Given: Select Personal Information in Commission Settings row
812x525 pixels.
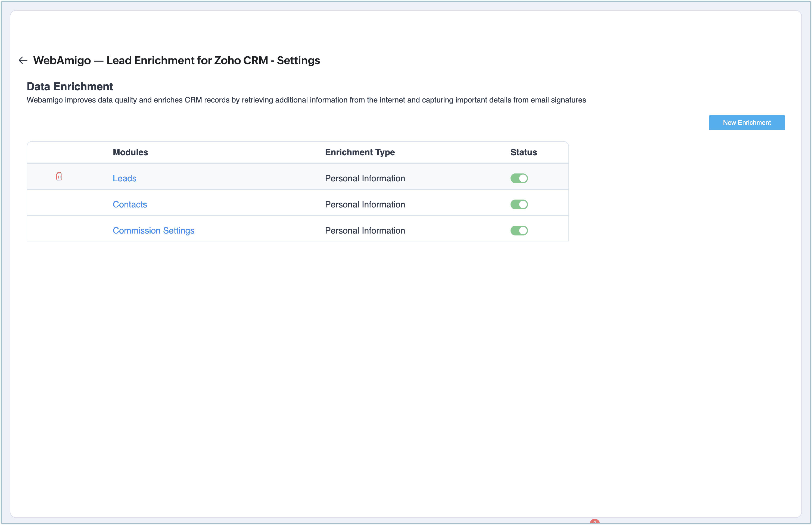Looking at the screenshot, I should (x=365, y=231).
